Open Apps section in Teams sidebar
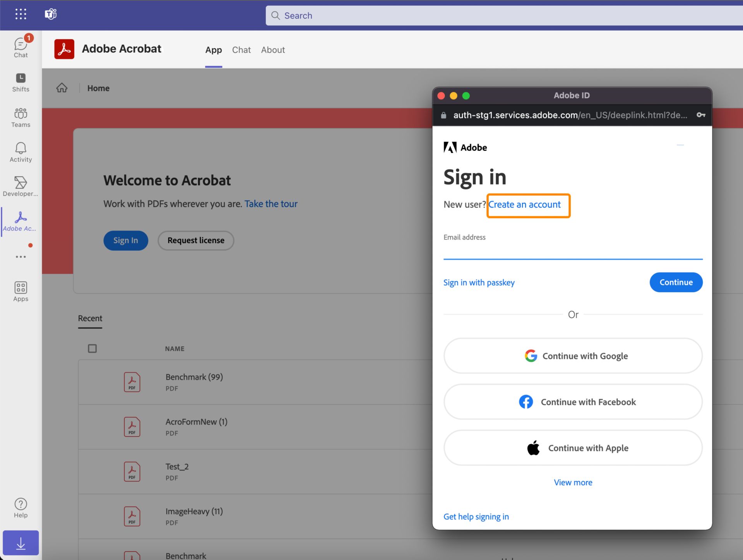This screenshot has height=560, width=743. [21, 291]
